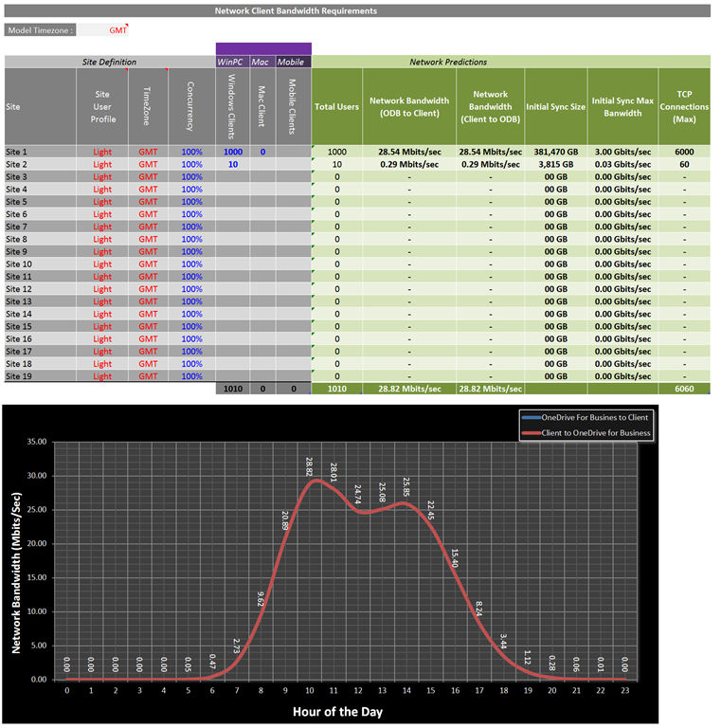Screen dimensions: 721x728
Task: Click legend entry Client to OneDrive for Business
Action: pos(597,432)
